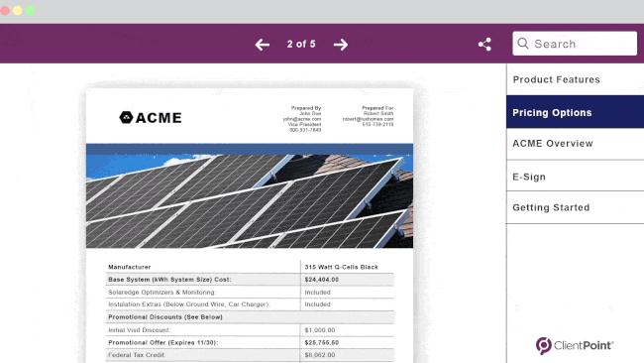Click the '2 of 5' page indicator
The width and height of the screenshot is (644, 363).
click(x=301, y=44)
